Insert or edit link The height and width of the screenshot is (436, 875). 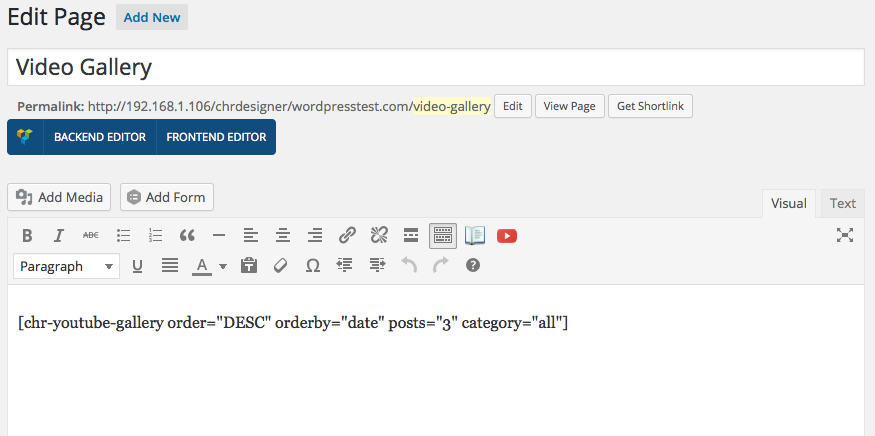(x=347, y=236)
